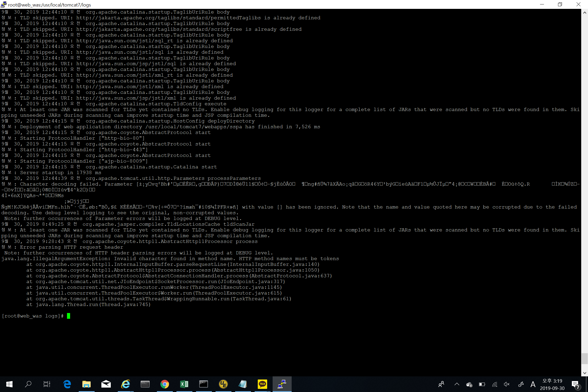Open Microsoft Edge from the taskbar

(67, 384)
